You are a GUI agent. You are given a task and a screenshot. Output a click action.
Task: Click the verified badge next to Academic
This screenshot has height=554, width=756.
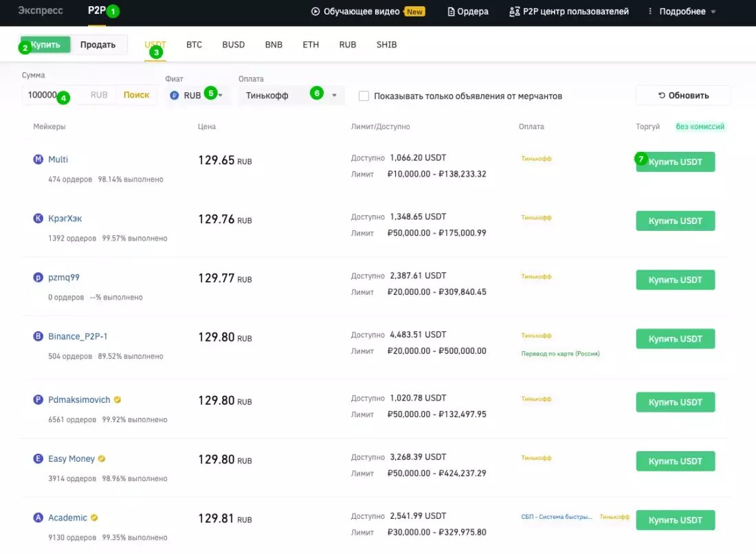click(x=94, y=518)
